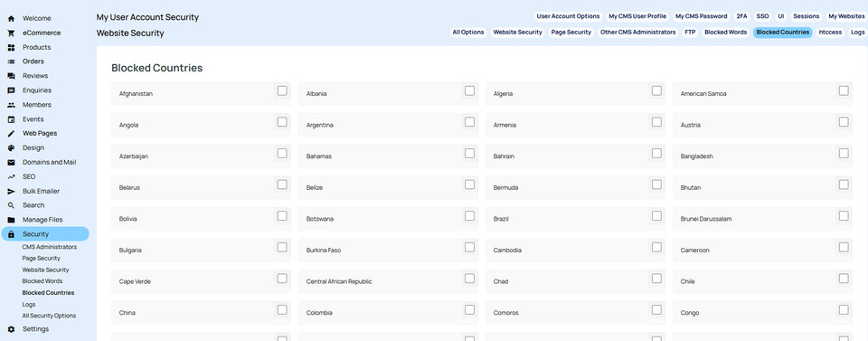Open My Websites
The image size is (868, 341).
(846, 16)
